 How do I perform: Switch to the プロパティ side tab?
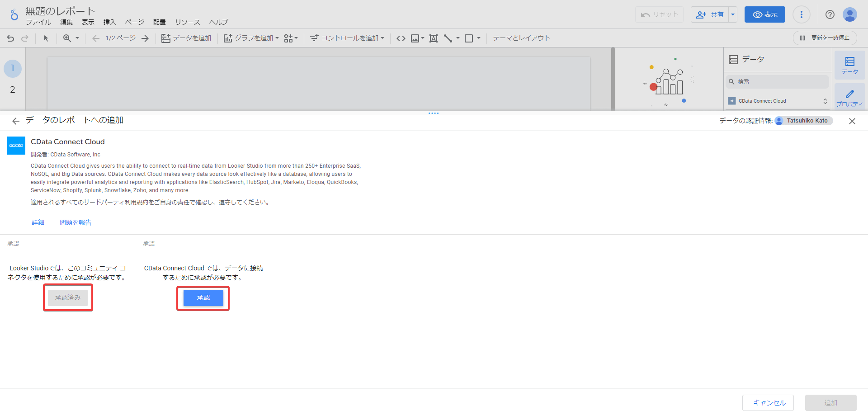click(x=850, y=98)
